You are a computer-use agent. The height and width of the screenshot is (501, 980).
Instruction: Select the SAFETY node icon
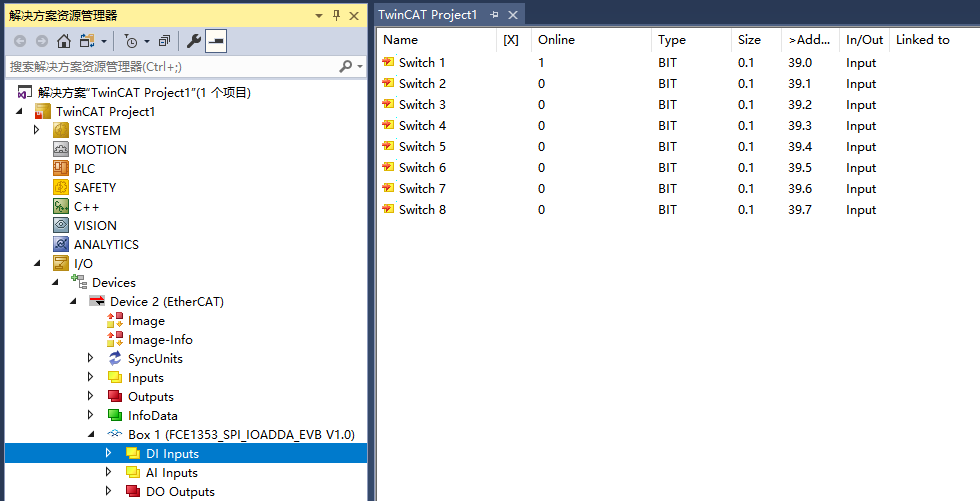tap(61, 187)
